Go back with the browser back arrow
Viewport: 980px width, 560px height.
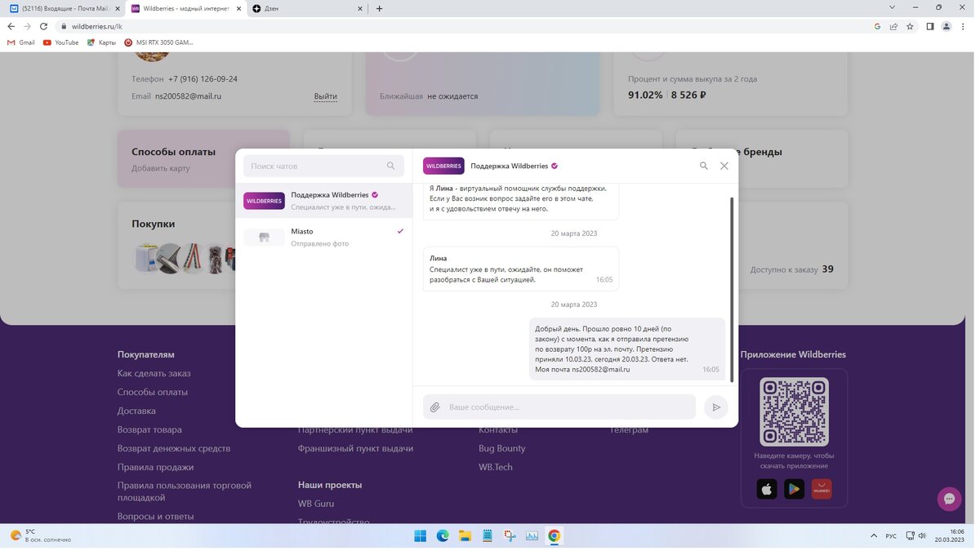[11, 26]
